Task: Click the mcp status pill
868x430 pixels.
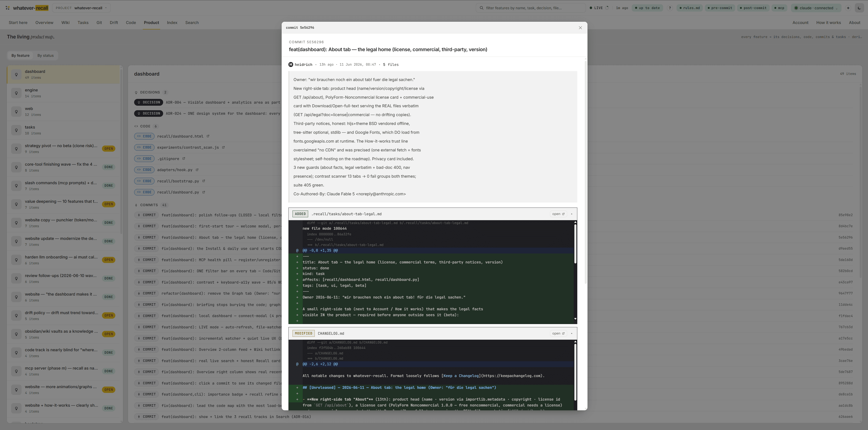Action: click(779, 8)
